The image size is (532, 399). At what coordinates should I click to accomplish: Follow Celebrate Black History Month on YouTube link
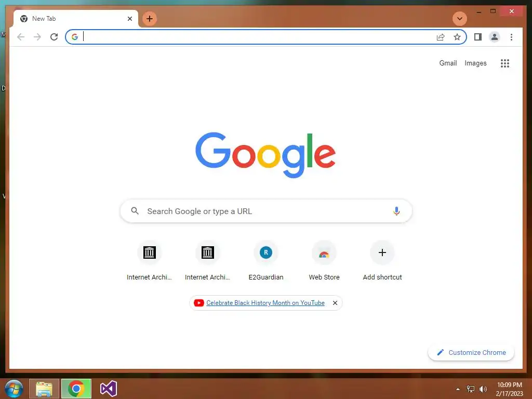coord(265,303)
